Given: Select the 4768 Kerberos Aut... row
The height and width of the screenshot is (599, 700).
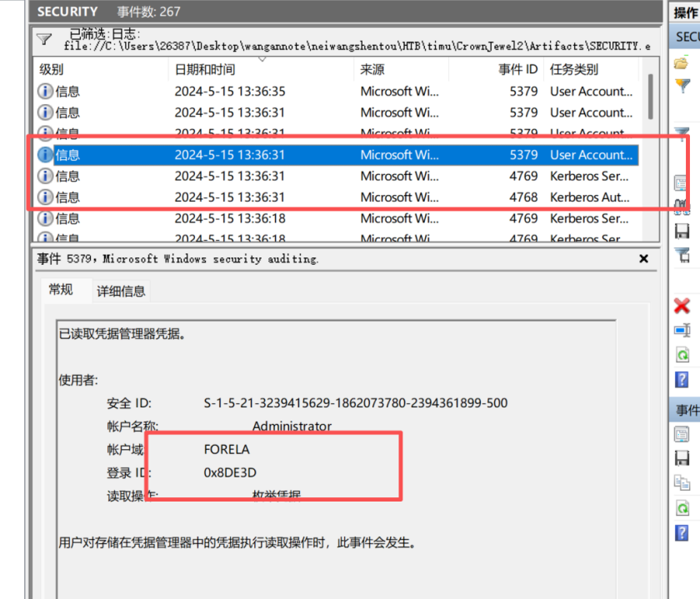Looking at the screenshot, I should click(337, 197).
